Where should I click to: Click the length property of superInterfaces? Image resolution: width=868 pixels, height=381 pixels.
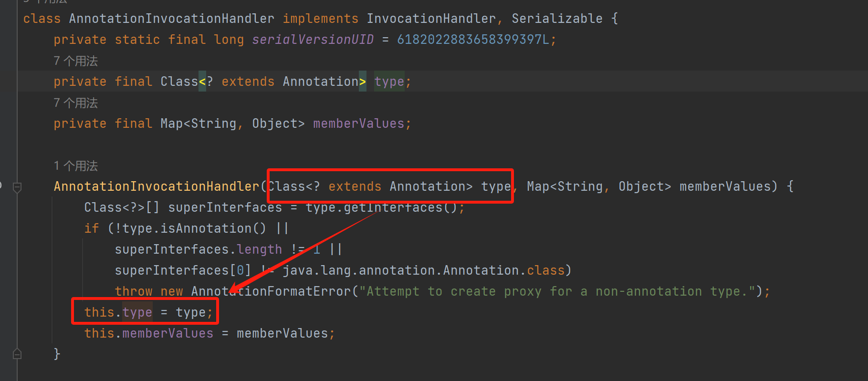point(259,249)
